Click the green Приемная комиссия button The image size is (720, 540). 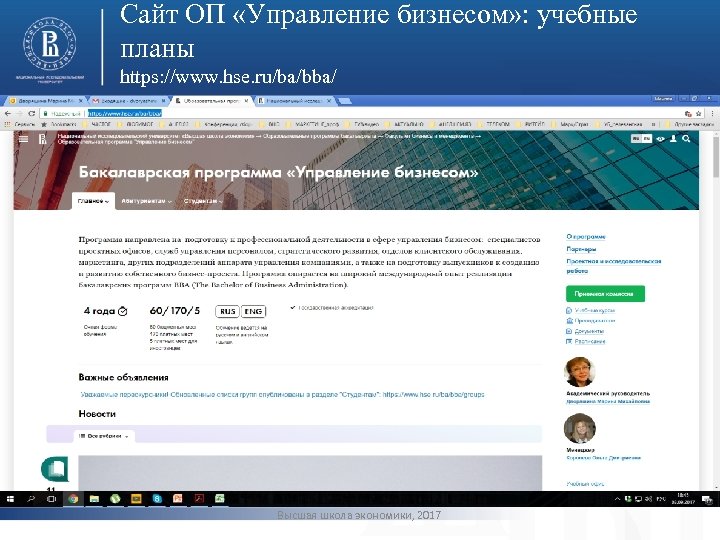point(605,294)
